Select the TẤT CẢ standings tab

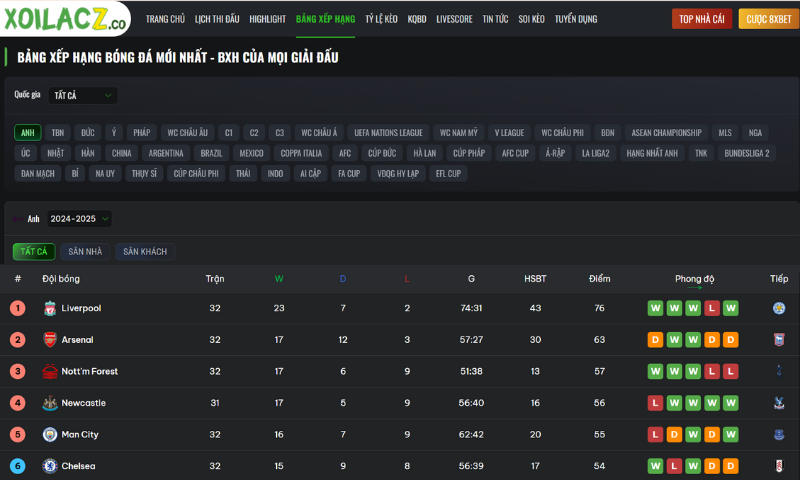coord(34,251)
